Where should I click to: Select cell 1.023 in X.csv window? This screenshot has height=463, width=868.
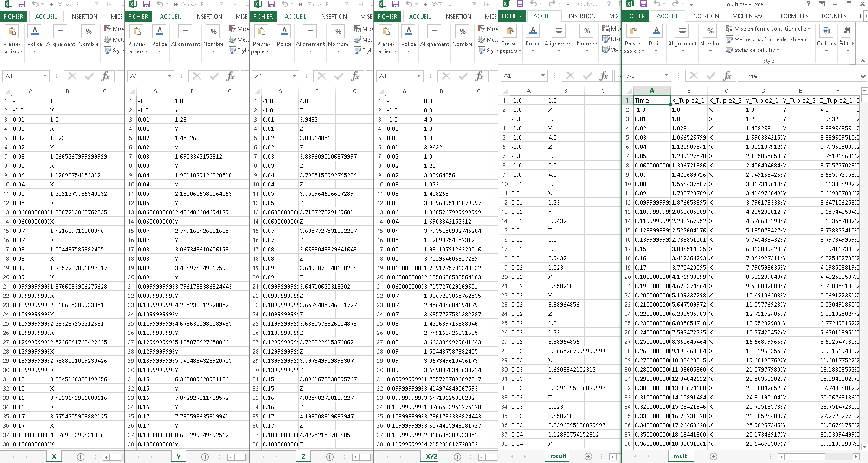(67, 138)
